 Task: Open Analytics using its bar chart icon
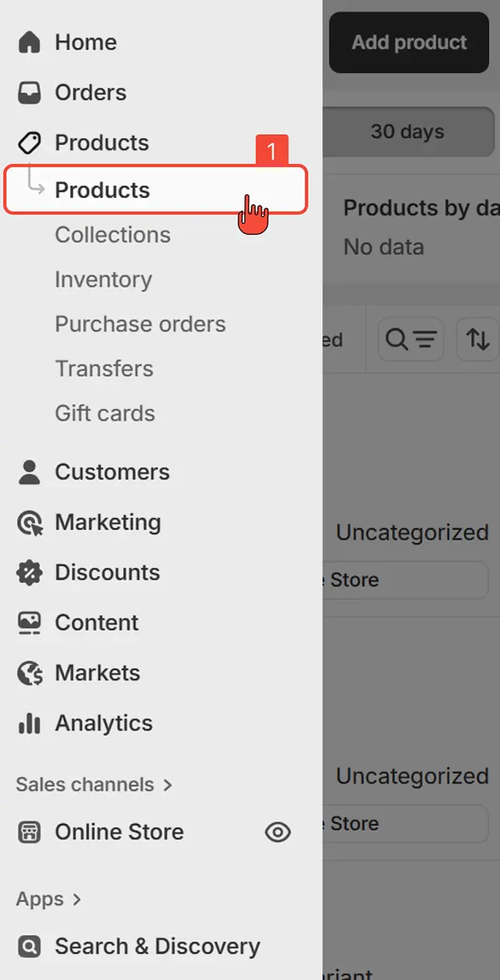pos(28,723)
